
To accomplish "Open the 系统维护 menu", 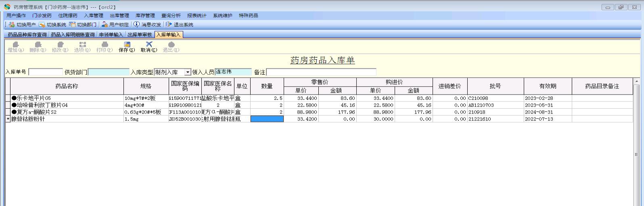I will coord(223,15).
